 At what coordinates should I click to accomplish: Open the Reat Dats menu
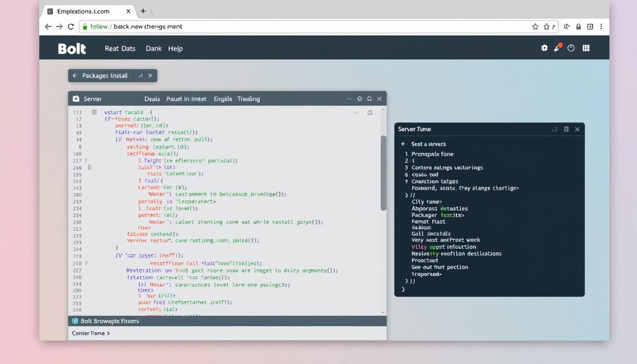pyautogui.click(x=120, y=48)
